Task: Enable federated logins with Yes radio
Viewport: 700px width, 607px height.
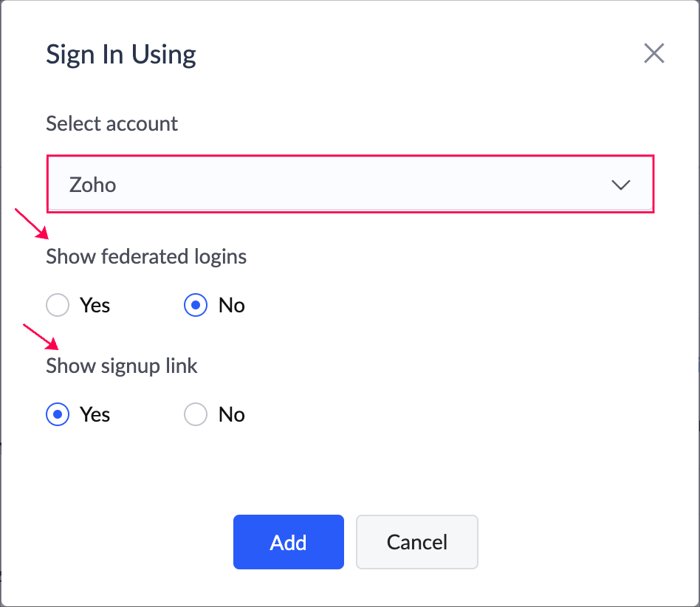Action: [x=58, y=305]
